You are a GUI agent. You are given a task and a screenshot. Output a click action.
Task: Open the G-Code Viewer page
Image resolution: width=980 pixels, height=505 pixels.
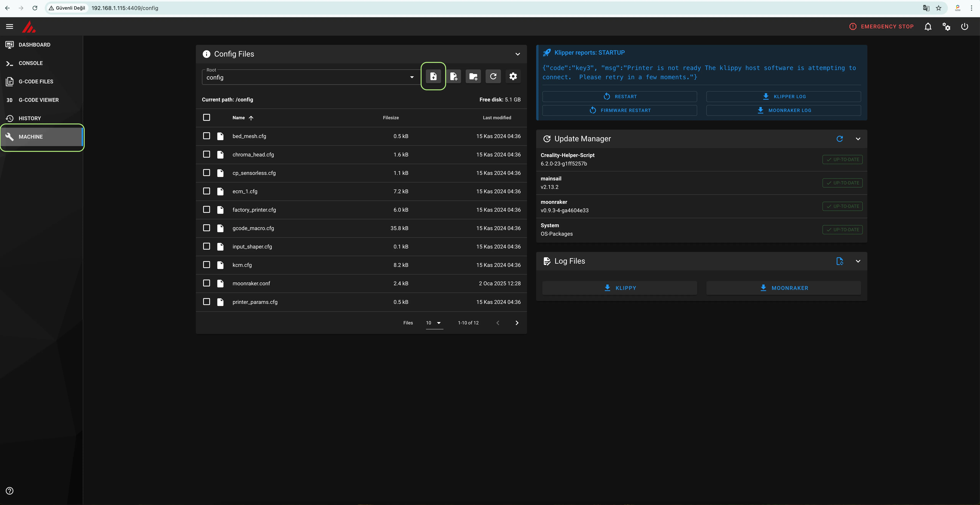point(41,100)
